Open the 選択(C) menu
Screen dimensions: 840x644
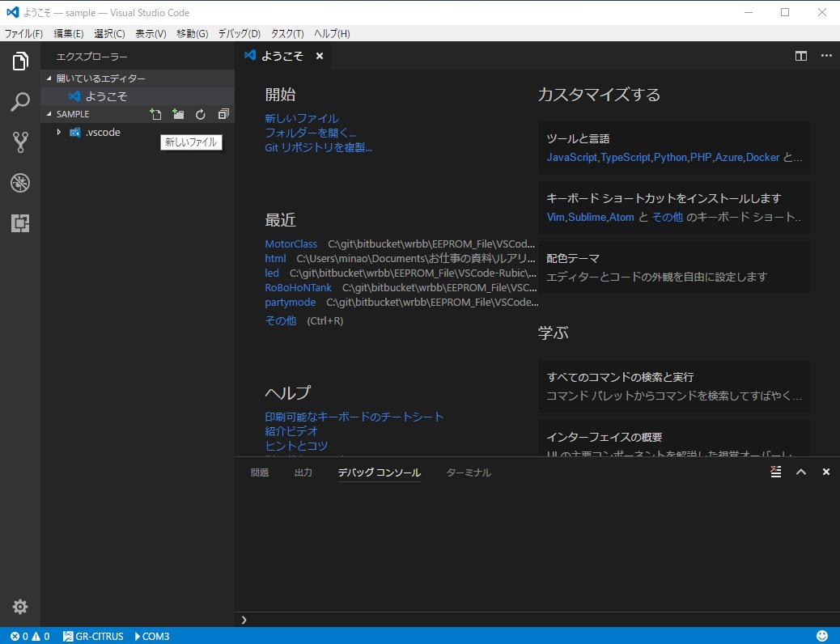(x=109, y=34)
